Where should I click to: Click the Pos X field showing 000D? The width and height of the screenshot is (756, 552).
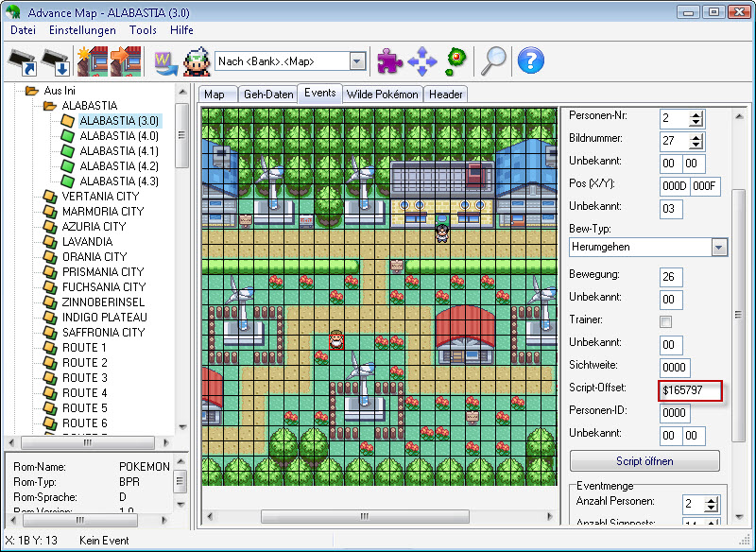tap(675, 186)
